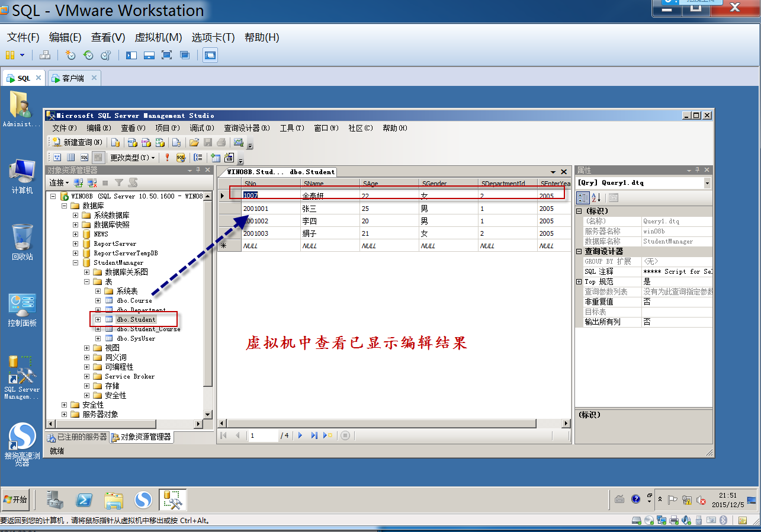The width and height of the screenshot is (761, 532).
Task: Open the 控制面板 desktop icon
Action: (22, 310)
